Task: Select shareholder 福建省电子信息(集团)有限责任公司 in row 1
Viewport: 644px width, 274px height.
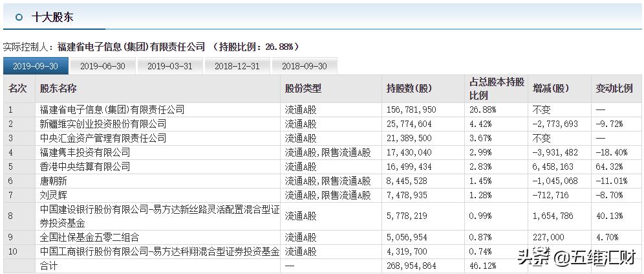Action: click(112, 110)
